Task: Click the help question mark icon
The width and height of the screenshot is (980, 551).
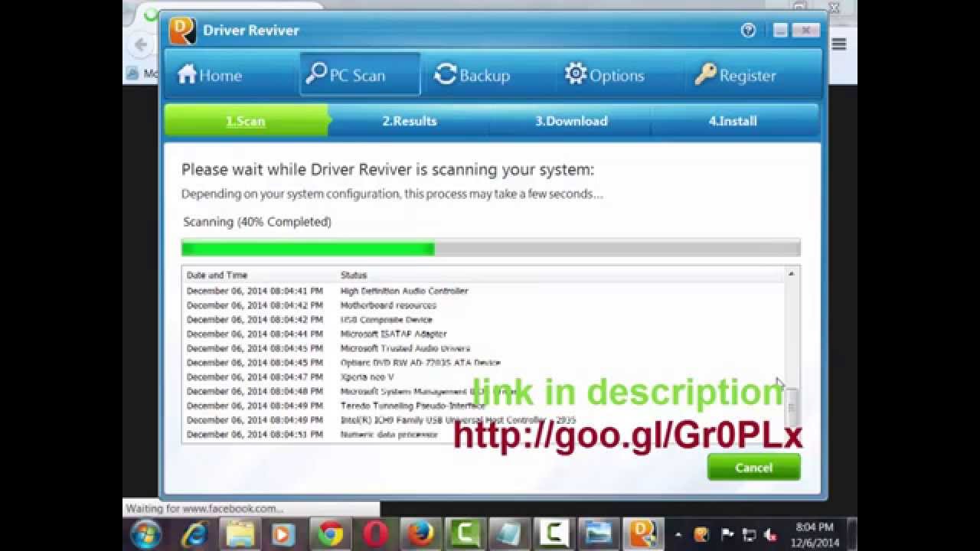Action: (x=748, y=31)
